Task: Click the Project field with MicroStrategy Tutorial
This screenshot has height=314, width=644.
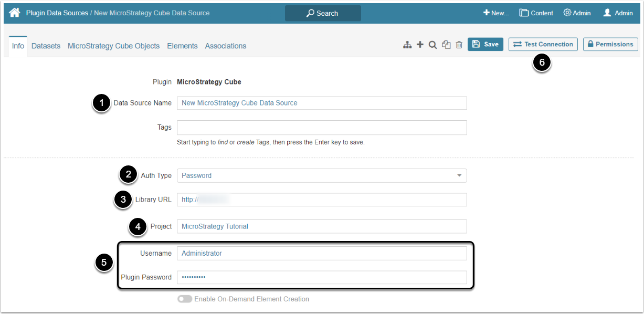Action: tap(322, 226)
